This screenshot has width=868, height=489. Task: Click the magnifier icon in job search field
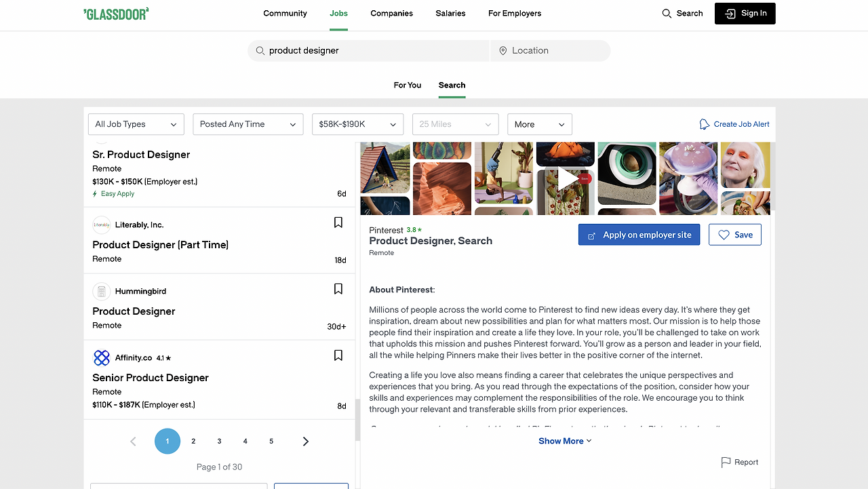pos(260,51)
